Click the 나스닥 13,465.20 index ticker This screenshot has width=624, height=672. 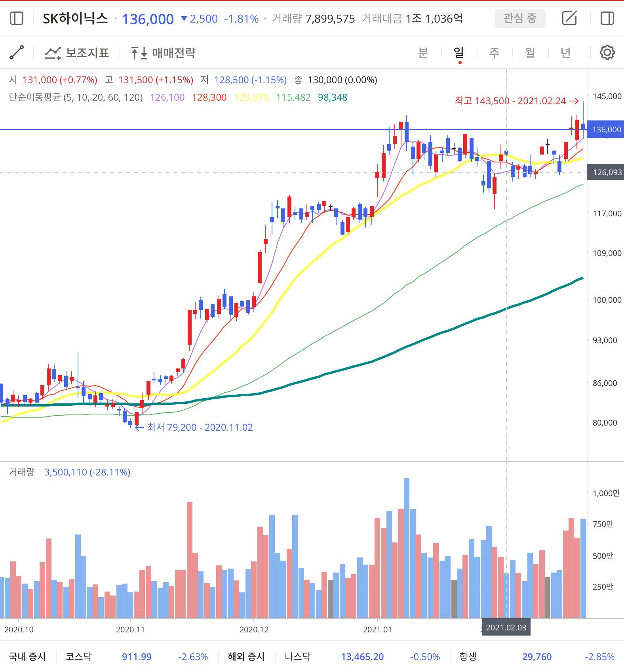click(x=362, y=657)
